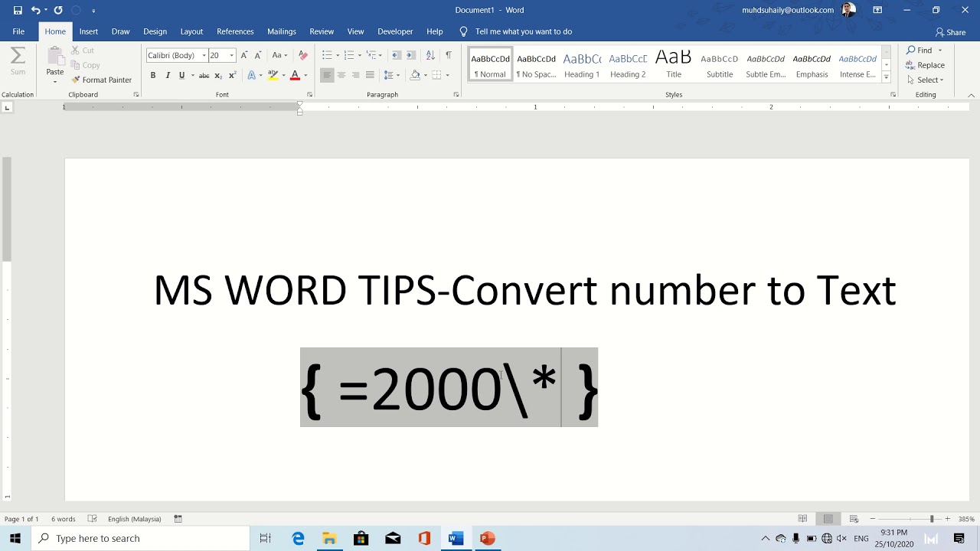
Task: Activate the Format Painter
Action: coord(102,80)
